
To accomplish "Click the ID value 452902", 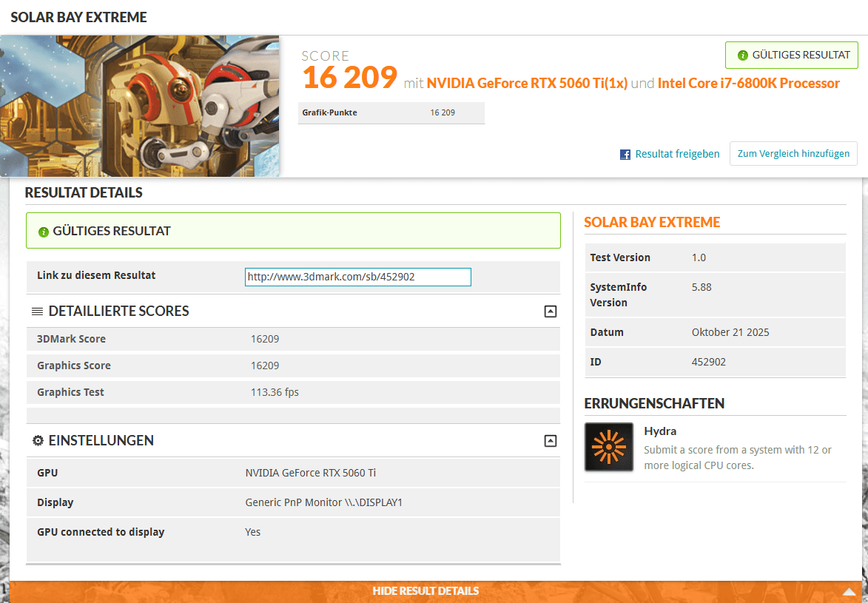I will [709, 362].
